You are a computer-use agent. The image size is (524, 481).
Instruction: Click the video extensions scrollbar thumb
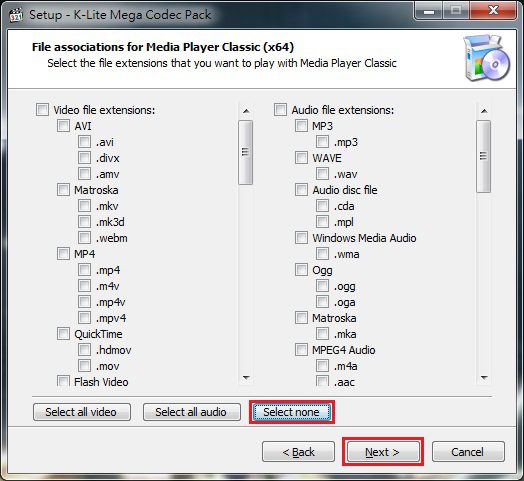[246, 152]
